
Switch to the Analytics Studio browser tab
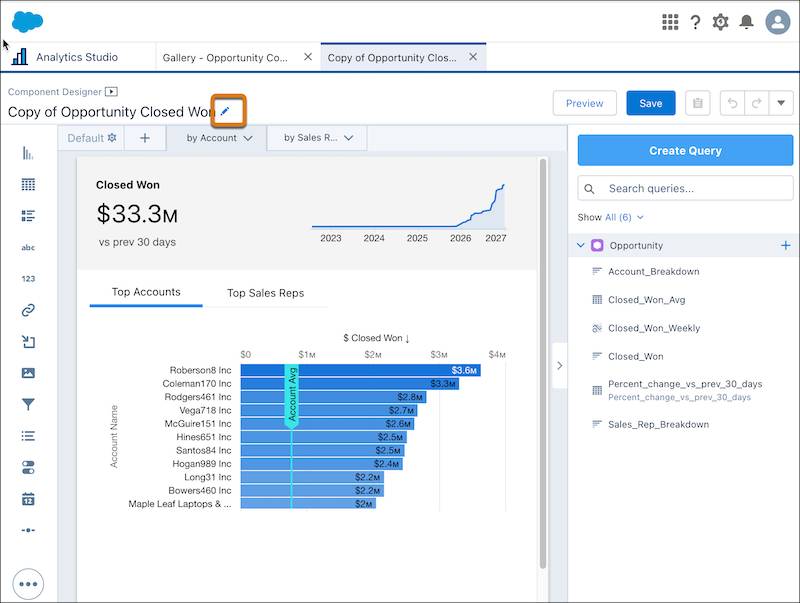80,57
